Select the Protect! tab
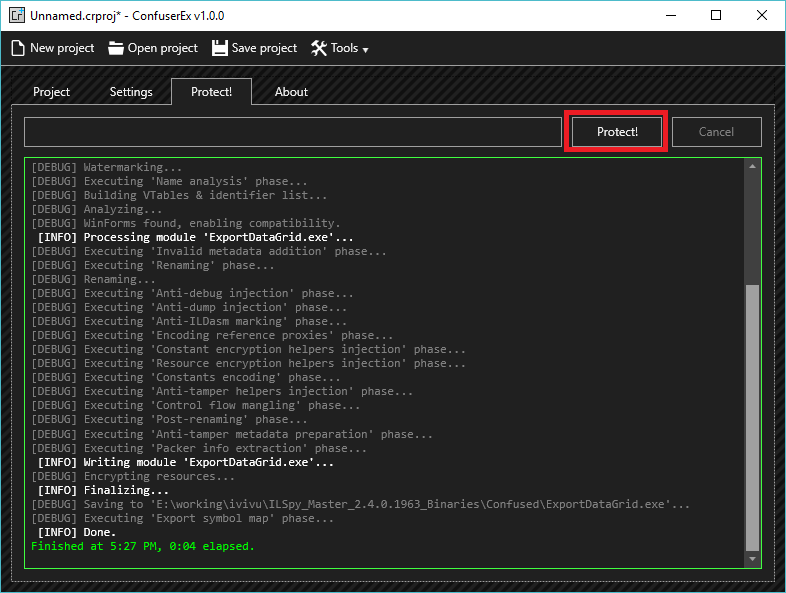This screenshot has height=593, width=786. click(x=211, y=92)
